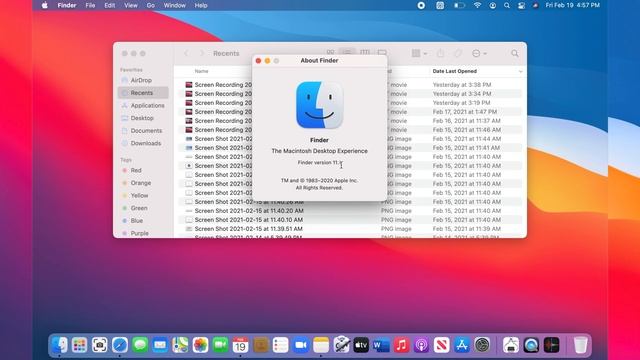Open the Window menu
Screen dimensions: 640x360
pyautogui.click(x=174, y=5)
